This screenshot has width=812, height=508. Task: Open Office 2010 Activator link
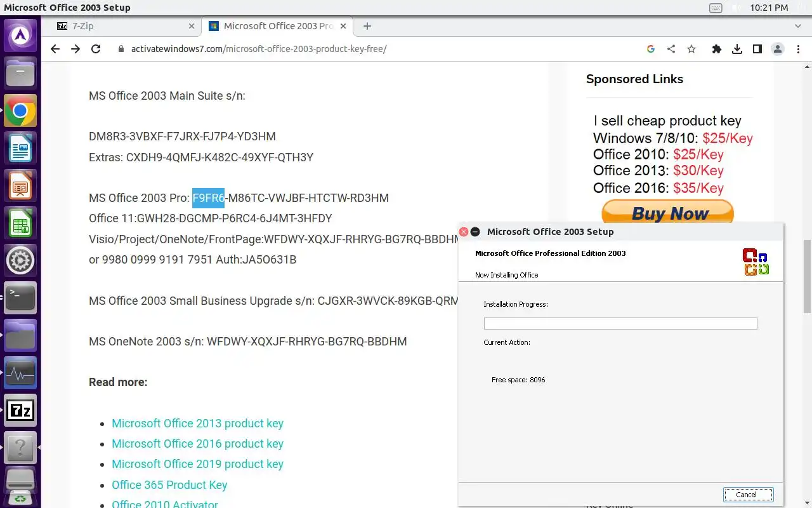165,504
